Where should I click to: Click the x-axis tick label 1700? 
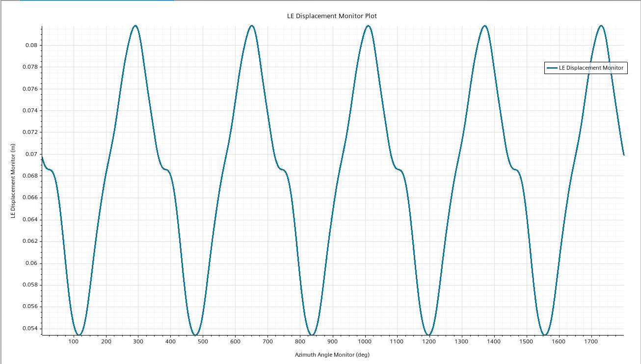pyautogui.click(x=591, y=341)
